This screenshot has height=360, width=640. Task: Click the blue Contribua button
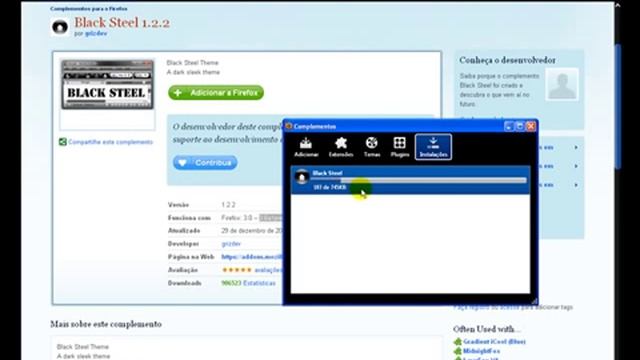coord(205,162)
